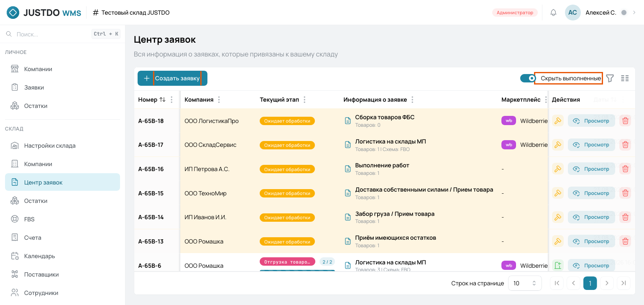Open the 'Компания' column options menu
Screen dimensions: 644x305
(x=219, y=100)
